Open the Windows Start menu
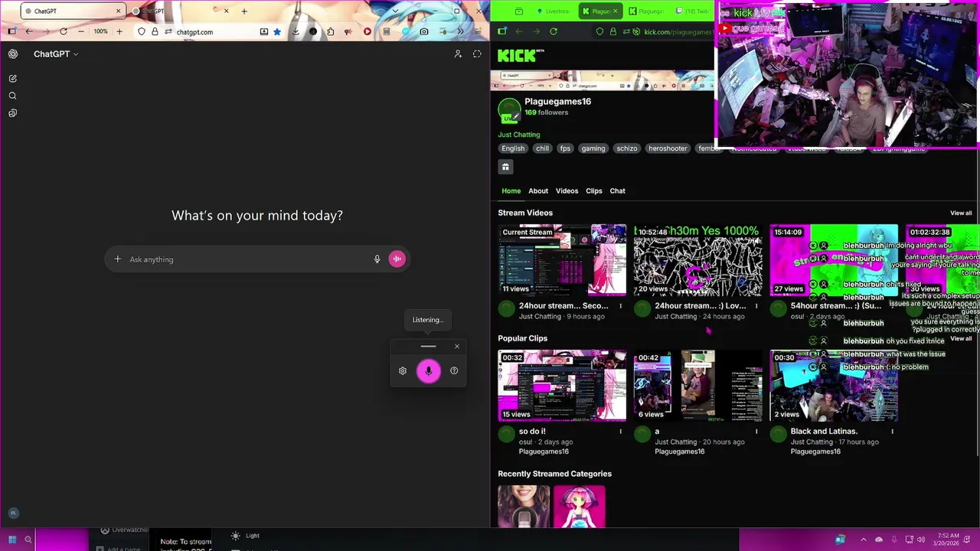The image size is (980, 551). (x=12, y=540)
